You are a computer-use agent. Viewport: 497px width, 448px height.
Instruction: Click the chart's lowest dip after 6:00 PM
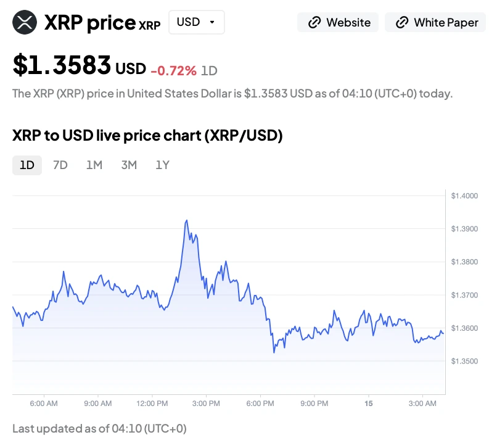274,352
